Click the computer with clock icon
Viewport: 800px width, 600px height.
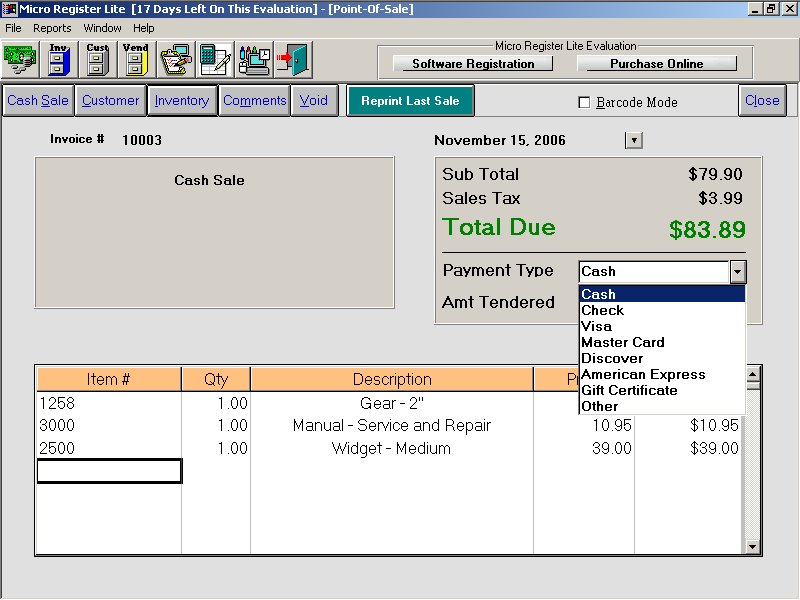pyautogui.click(x=254, y=60)
